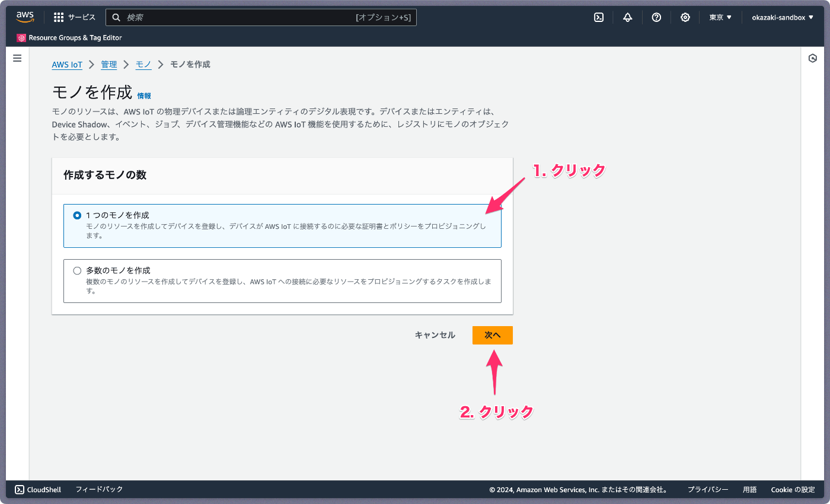This screenshot has width=830, height=504.
Task: Open the services grid menu
Action: coord(59,17)
